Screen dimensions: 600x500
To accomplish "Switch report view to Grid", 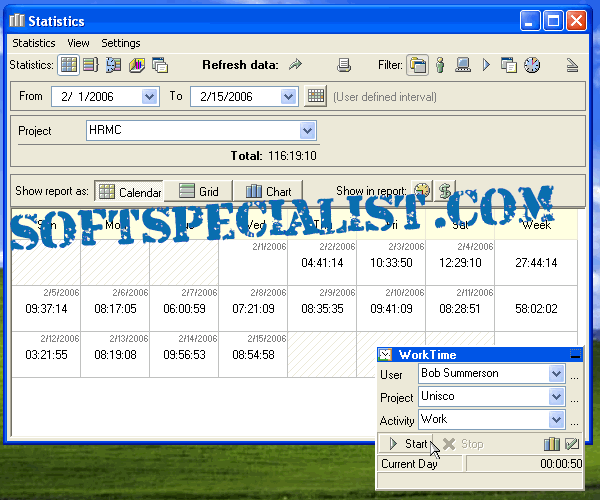I will [x=198, y=191].
